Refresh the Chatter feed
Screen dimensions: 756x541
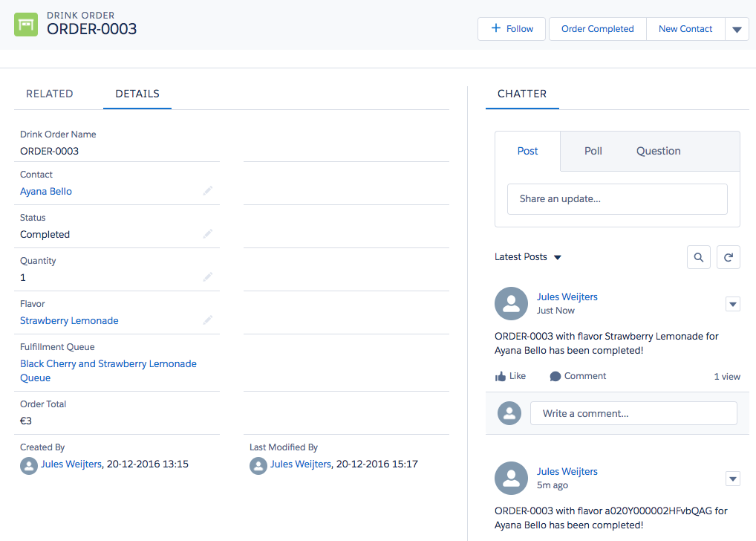(729, 257)
